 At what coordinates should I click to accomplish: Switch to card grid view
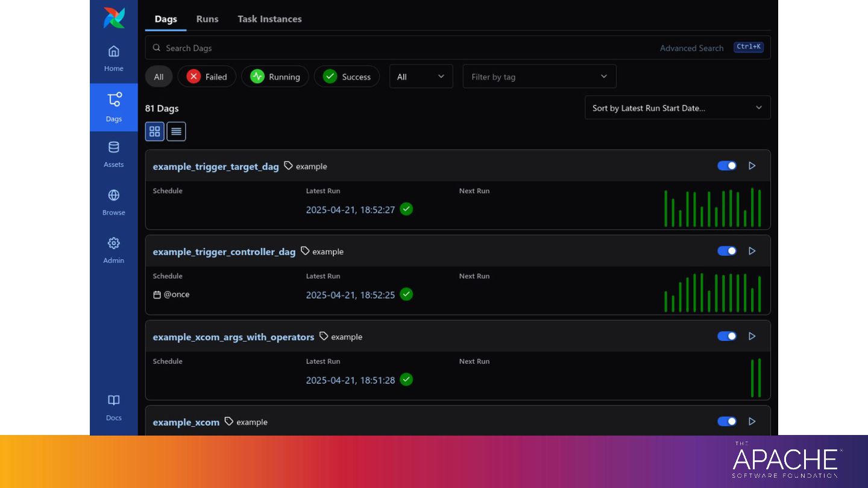(155, 131)
